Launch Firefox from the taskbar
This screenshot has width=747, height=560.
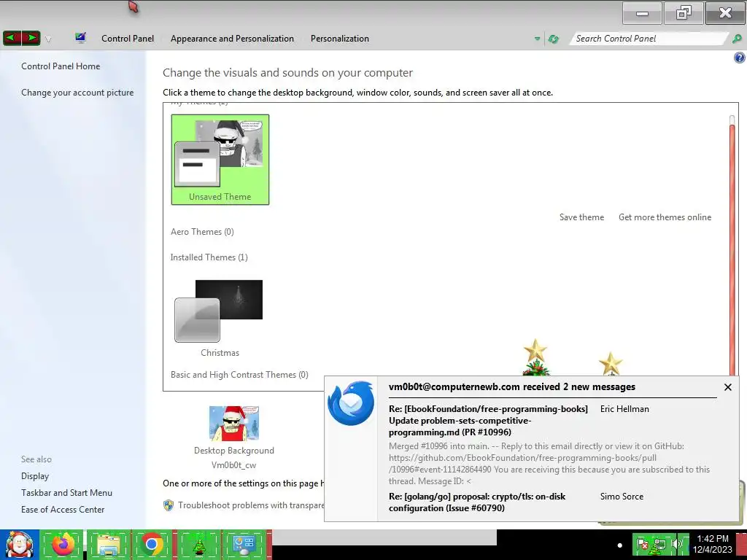pos(63,544)
